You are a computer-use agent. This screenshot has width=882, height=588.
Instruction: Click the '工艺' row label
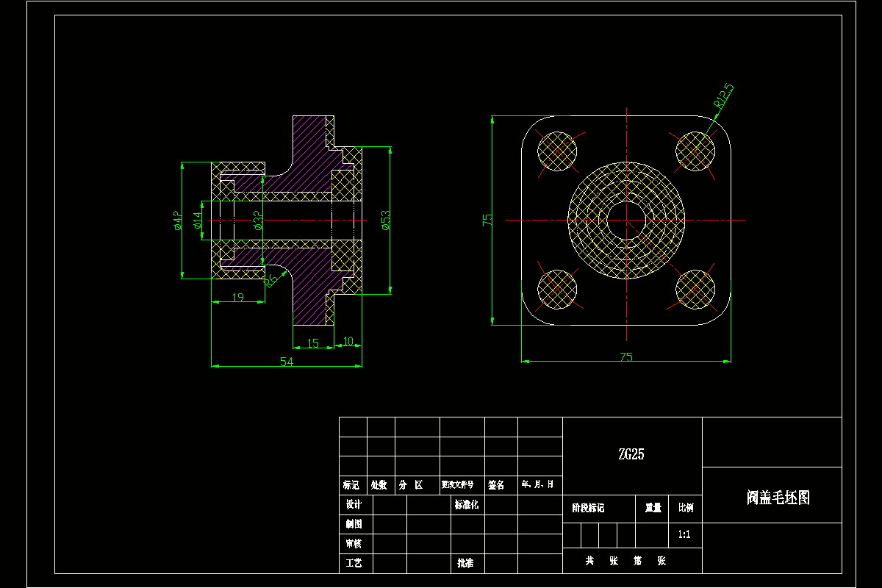(354, 563)
